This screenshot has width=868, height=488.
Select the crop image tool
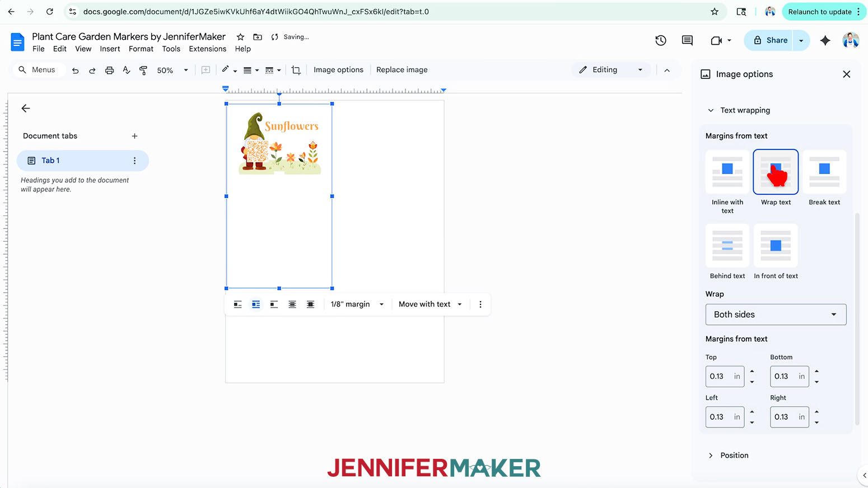point(296,70)
